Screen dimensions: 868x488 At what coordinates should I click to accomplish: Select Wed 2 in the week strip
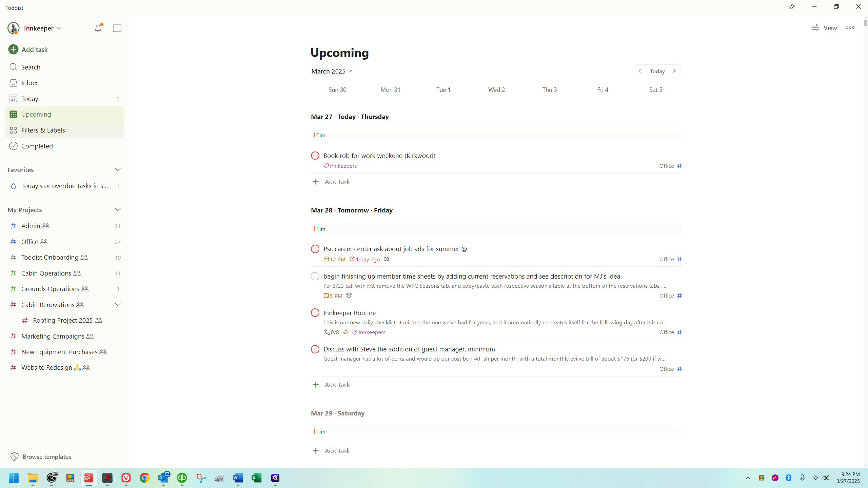496,89
